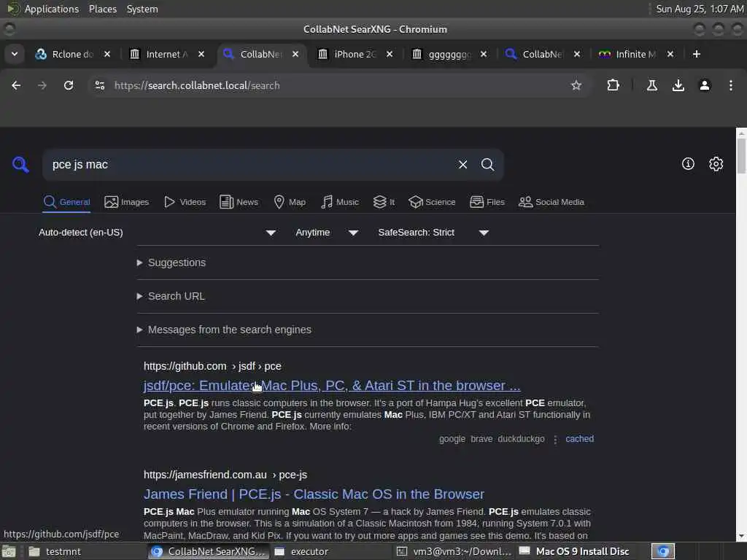Click the brave engine label

pos(481,438)
